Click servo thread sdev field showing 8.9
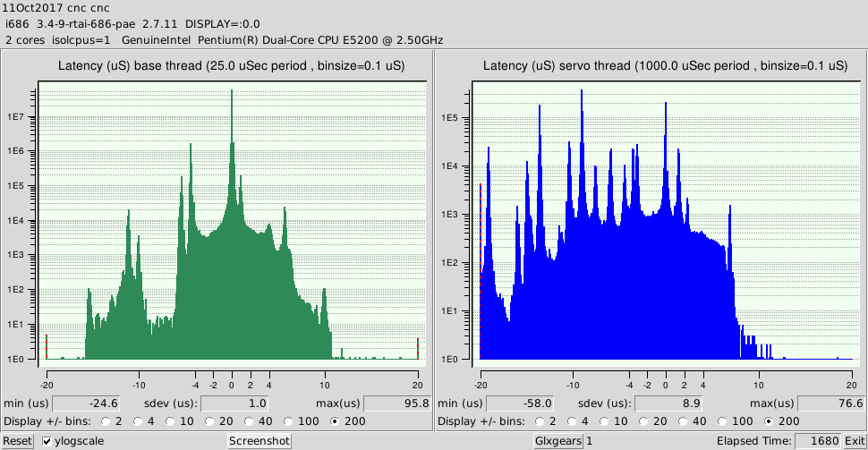 click(x=668, y=403)
